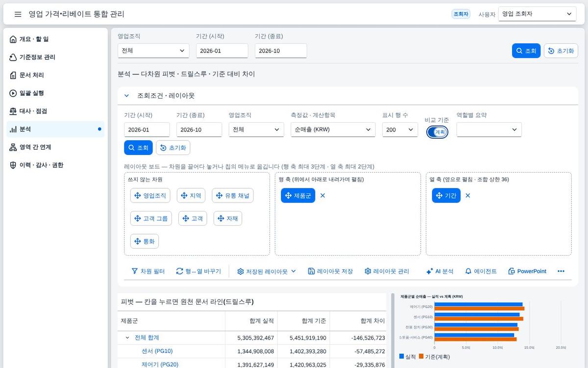Image resolution: width=588 pixels, height=368 pixels.
Task: Click the 센서 (PG10) row link
Action: click(157, 351)
